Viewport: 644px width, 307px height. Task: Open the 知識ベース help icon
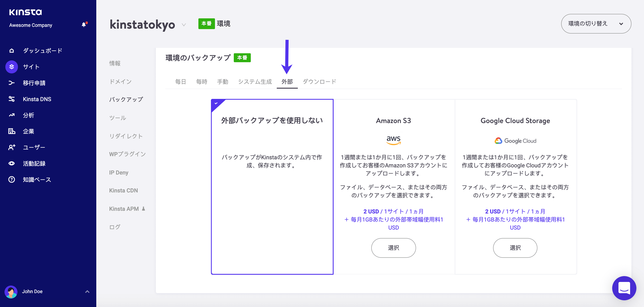pyautogui.click(x=11, y=179)
